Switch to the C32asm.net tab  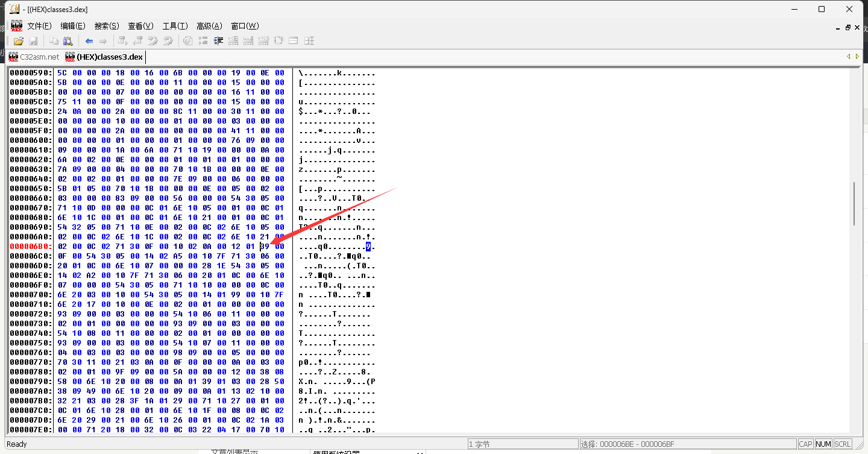pos(34,57)
